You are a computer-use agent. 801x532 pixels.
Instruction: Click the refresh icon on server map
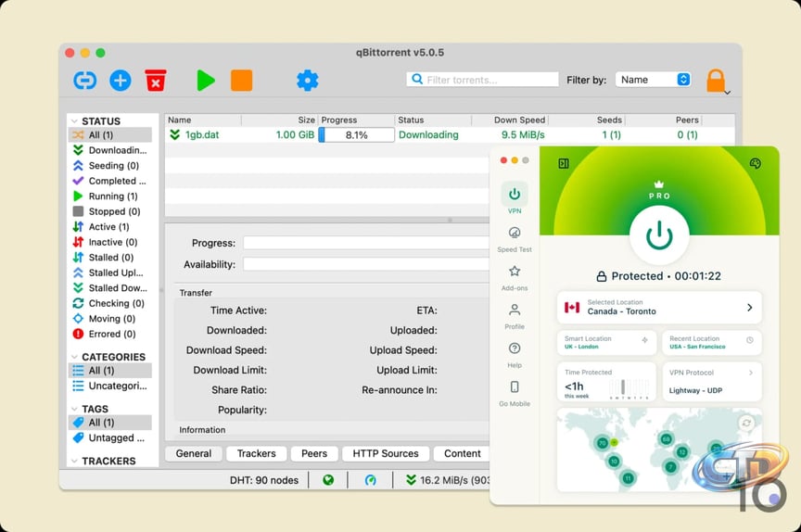click(x=746, y=423)
